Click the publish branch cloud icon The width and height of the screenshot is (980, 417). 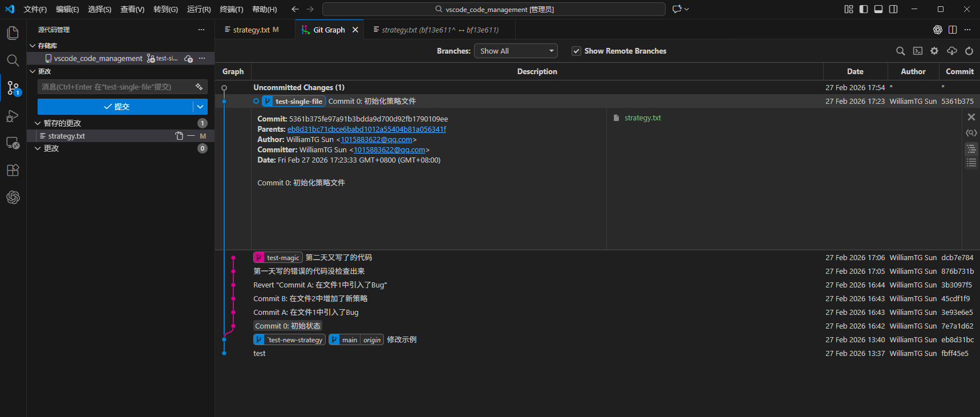click(189, 58)
